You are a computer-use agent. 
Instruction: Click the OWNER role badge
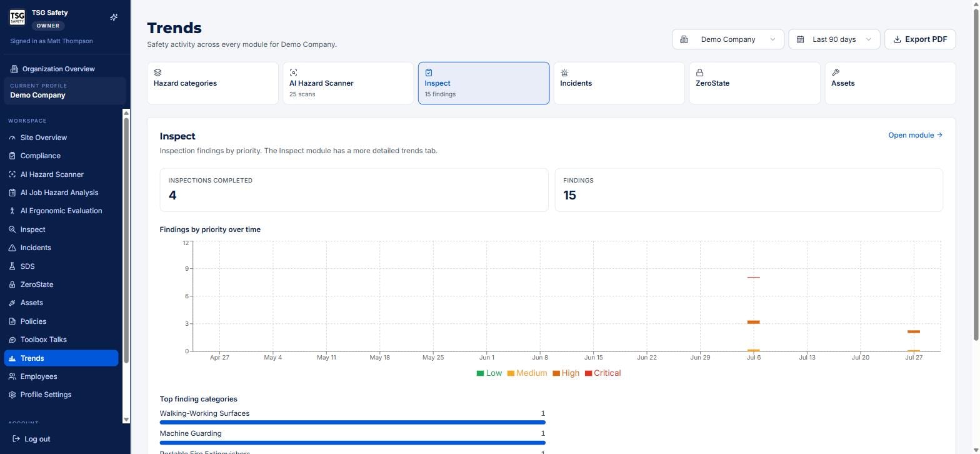48,26
